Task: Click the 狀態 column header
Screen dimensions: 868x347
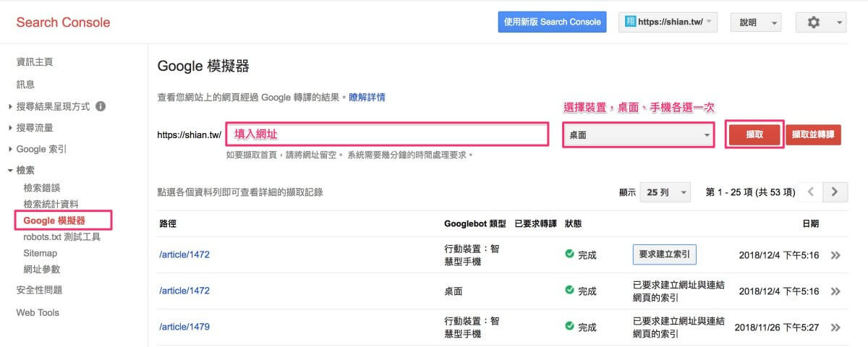Action: 574,224
